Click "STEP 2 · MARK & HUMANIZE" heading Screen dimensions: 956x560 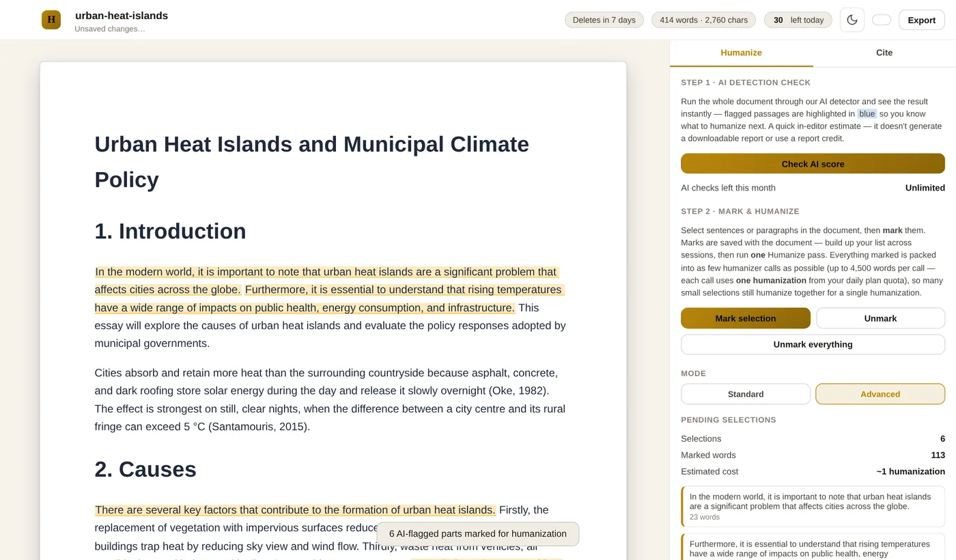740,212
